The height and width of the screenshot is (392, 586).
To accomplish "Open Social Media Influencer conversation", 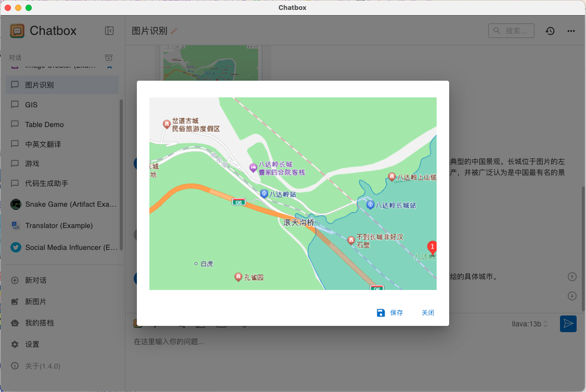I will pyautogui.click(x=62, y=247).
